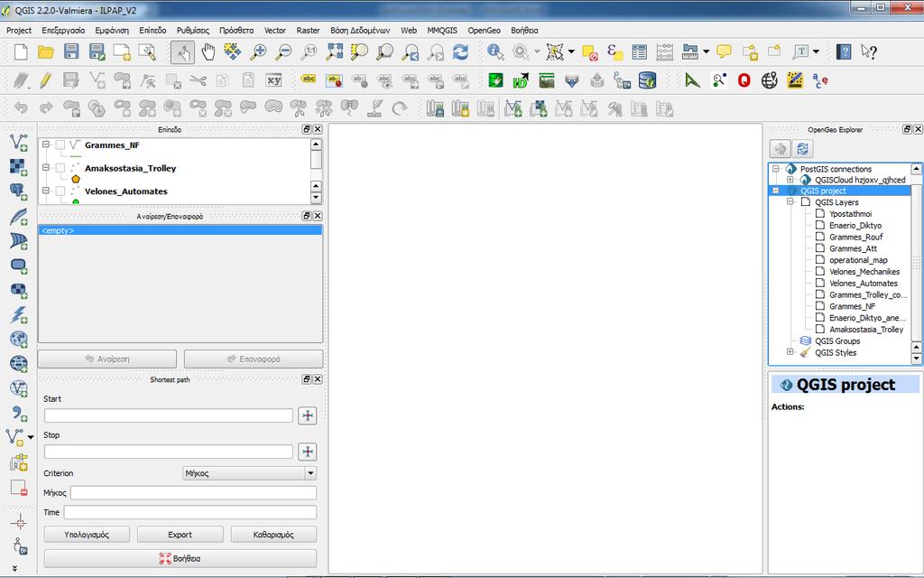Viewport: 924px width, 578px height.
Task: Open the Raster menu
Action: click(x=309, y=30)
